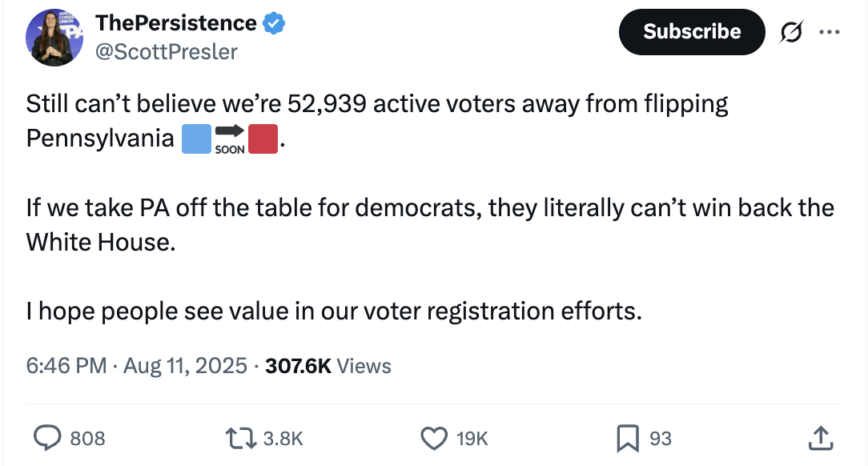Click the Grok slashed-circle icon

pyautogui.click(x=790, y=32)
